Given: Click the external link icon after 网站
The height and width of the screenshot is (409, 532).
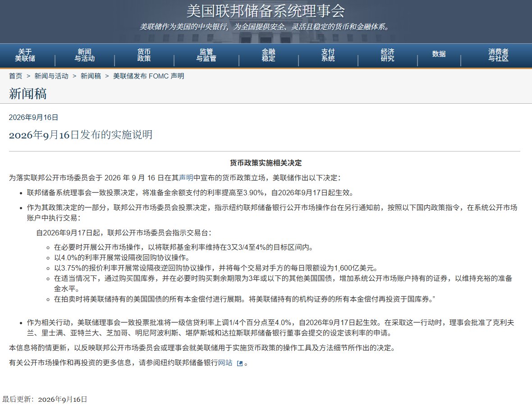Looking at the screenshot, I should pyautogui.click(x=240, y=363).
